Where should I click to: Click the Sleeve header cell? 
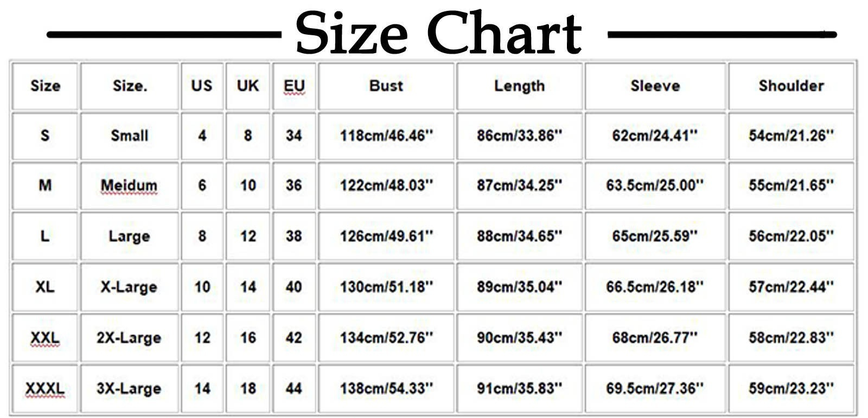[655, 86]
